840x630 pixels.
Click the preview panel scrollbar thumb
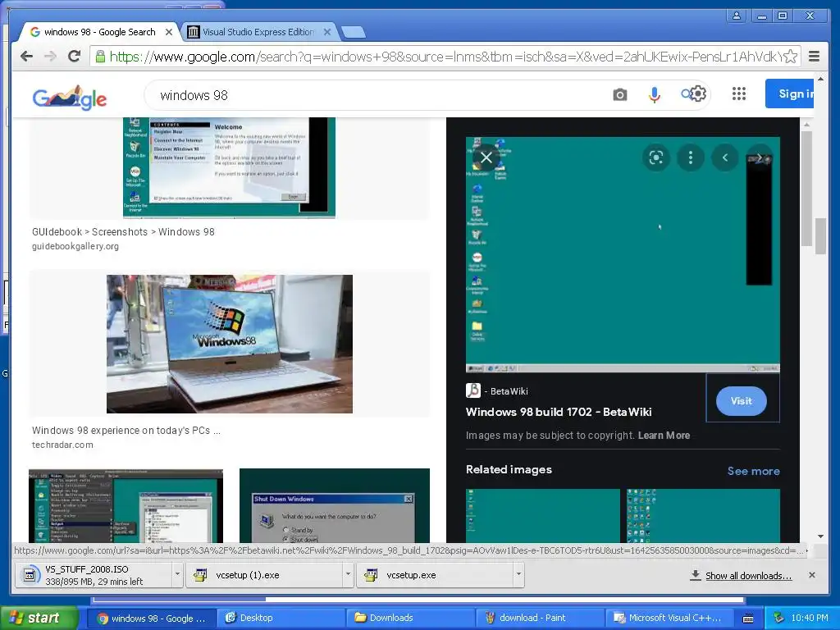tap(806, 188)
